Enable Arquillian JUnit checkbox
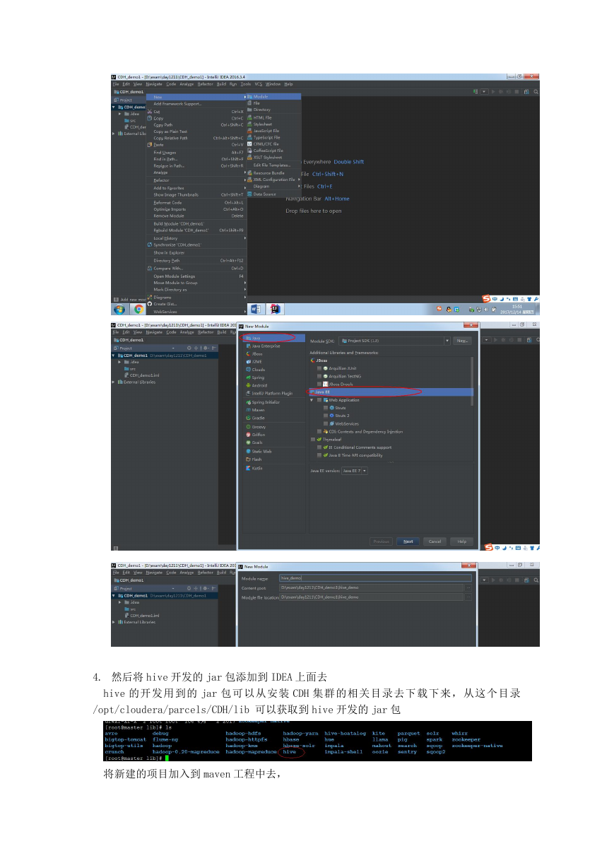This screenshot has width=614, height=868. [x=319, y=368]
